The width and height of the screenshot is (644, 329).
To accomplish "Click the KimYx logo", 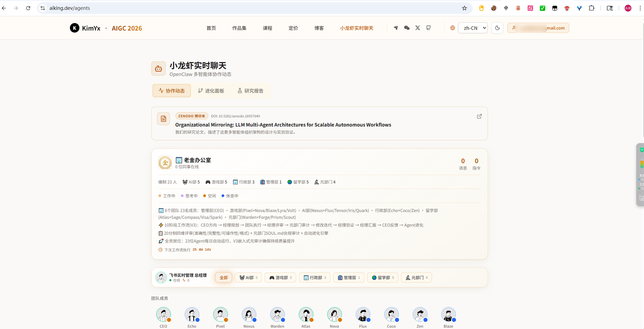I will (x=85, y=28).
